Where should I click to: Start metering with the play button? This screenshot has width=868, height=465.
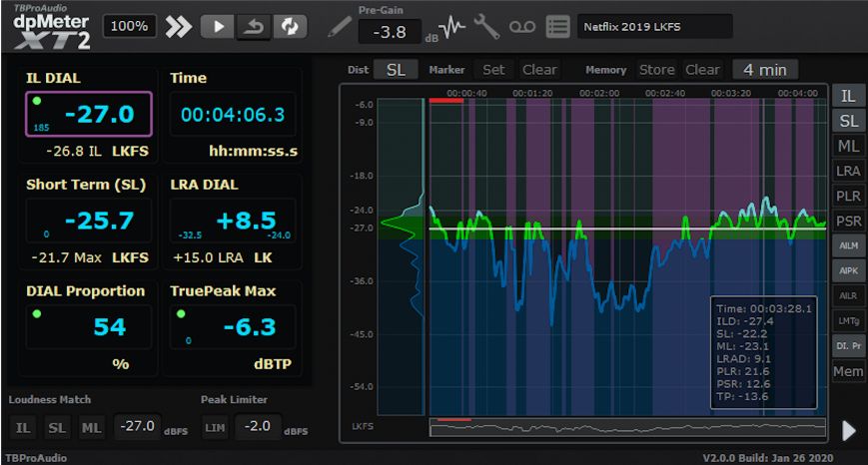[218, 27]
